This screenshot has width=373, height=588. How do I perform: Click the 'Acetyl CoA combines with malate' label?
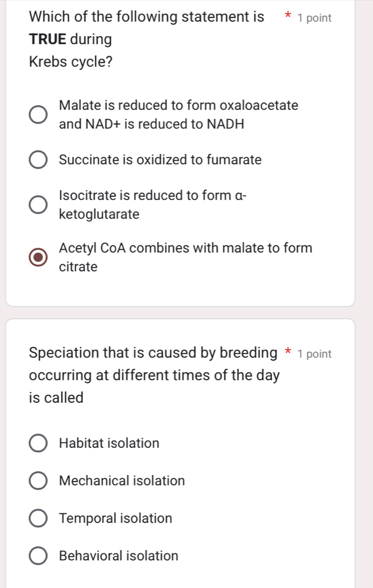[x=185, y=257]
